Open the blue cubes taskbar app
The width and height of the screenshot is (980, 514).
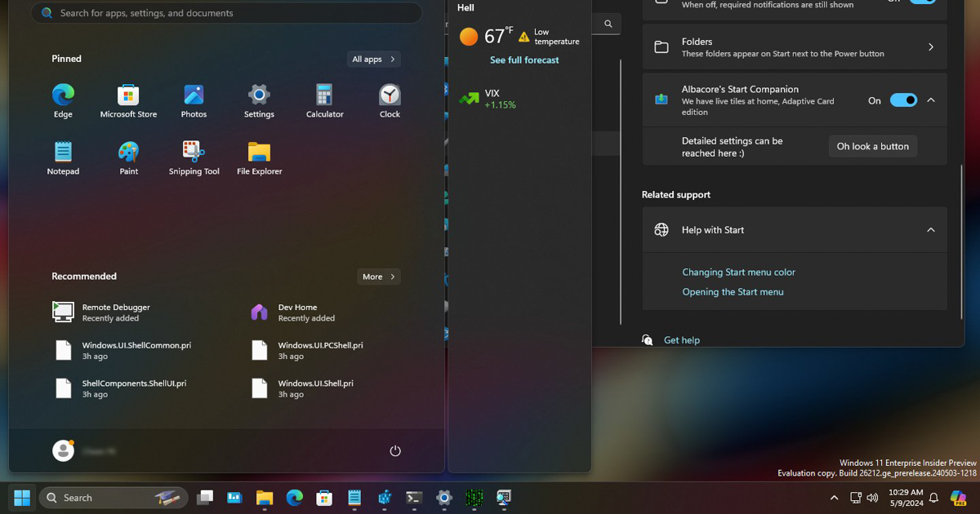pyautogui.click(x=385, y=497)
